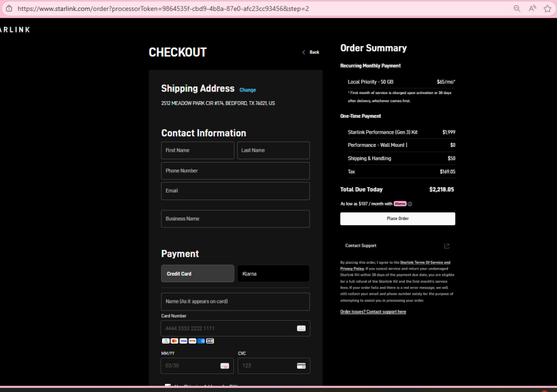
Task: Click the Total Due Today $2,218.05 amount
Action: coord(442,190)
